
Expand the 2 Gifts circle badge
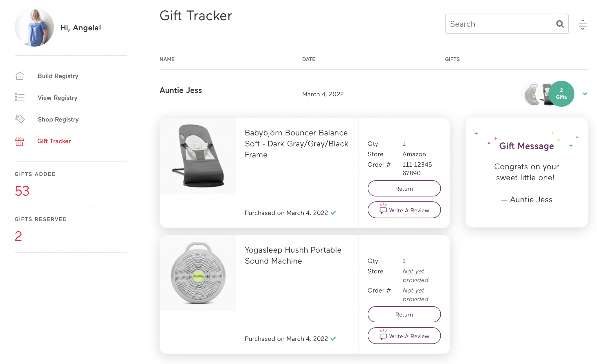[x=561, y=93]
